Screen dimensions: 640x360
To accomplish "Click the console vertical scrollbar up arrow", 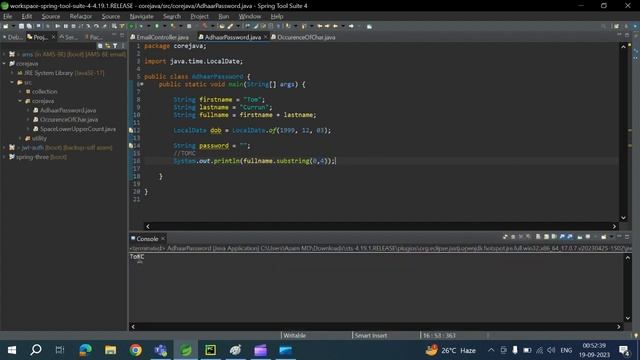I will point(627,258).
